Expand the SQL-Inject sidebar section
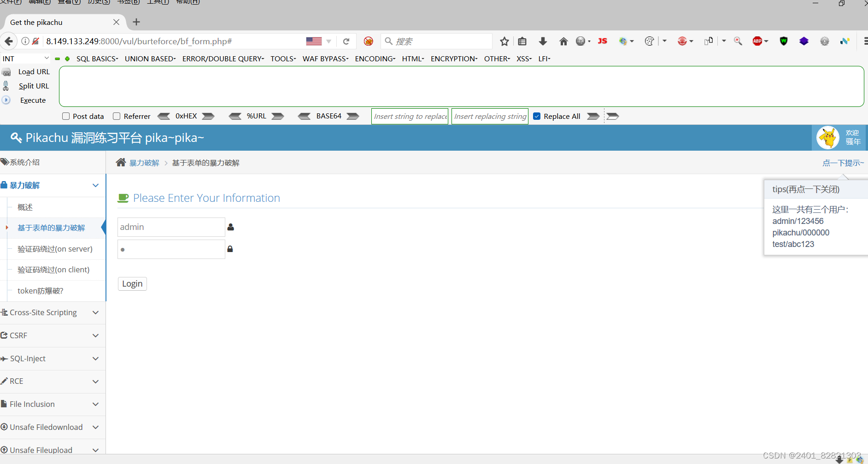Viewport: 868px width, 464px height. [53, 358]
